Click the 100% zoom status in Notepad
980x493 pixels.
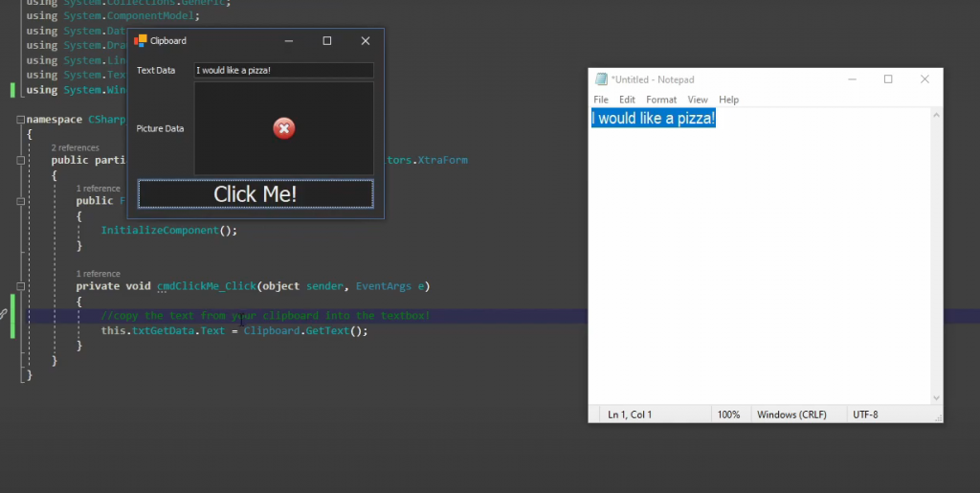[x=728, y=415]
